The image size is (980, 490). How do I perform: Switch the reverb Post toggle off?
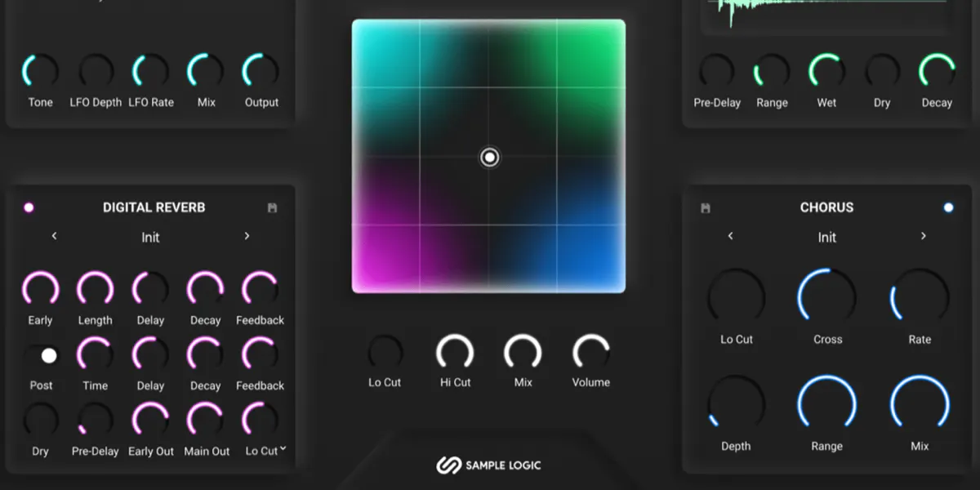point(47,354)
